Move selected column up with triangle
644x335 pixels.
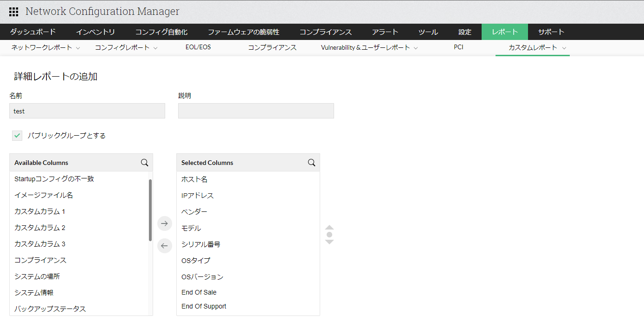(329, 227)
